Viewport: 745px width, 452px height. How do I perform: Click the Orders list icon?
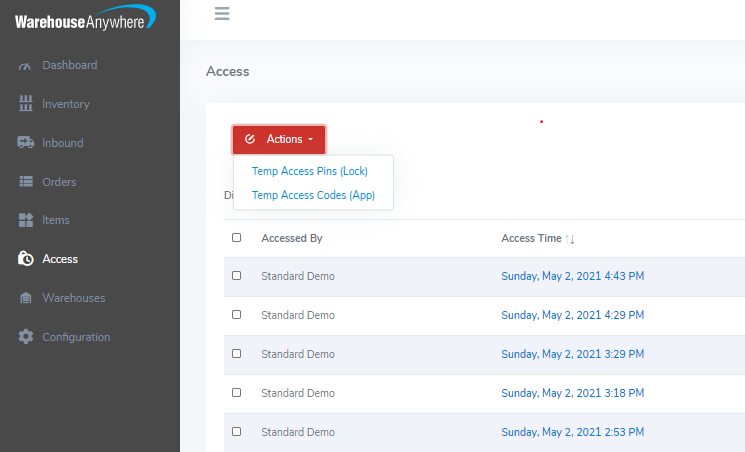pyautogui.click(x=26, y=182)
